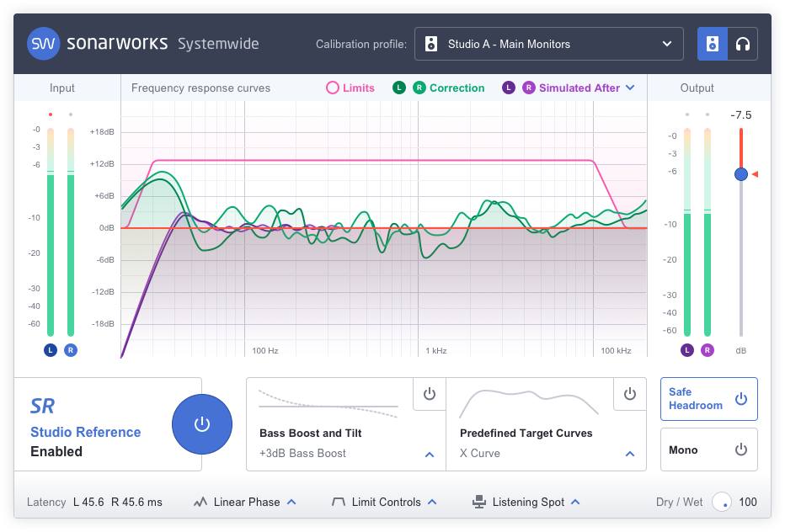Select the X Curve target option

[x=489, y=454]
